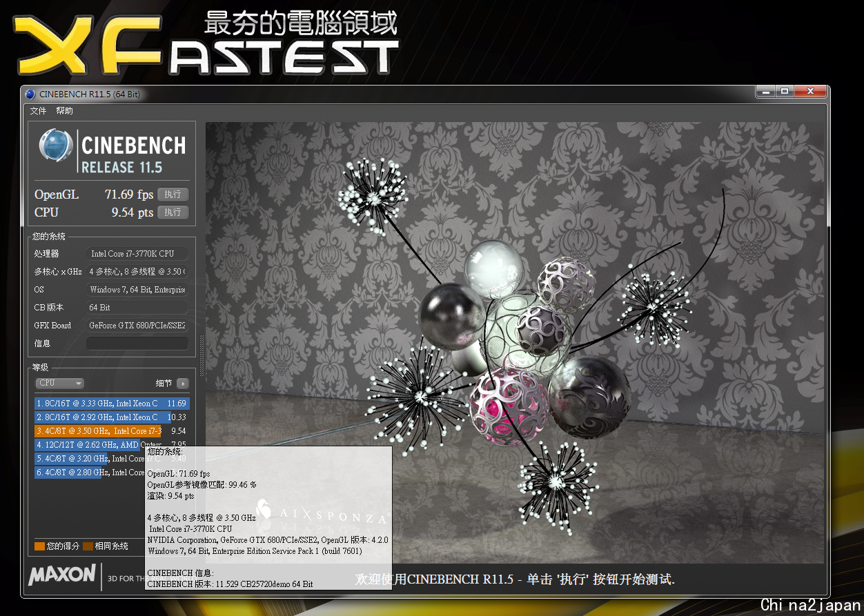Click the OpenGL score 71.69 fps
Viewport: 864px width, 616px height.
pyautogui.click(x=130, y=195)
